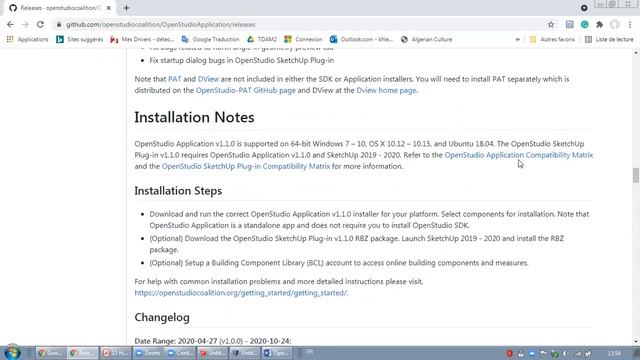Open the Mes Drivers bookmark
This screenshot has height=360, width=640.
coord(142,39)
